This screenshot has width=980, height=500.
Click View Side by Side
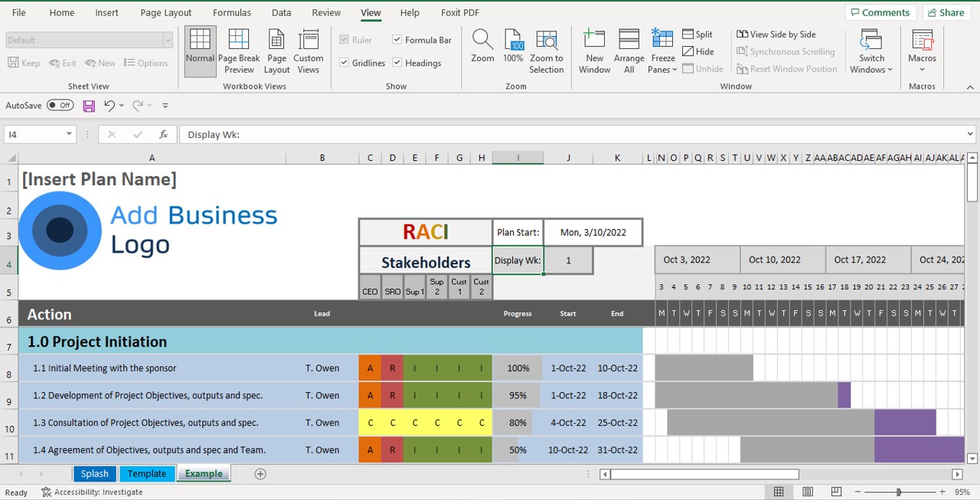776,34
